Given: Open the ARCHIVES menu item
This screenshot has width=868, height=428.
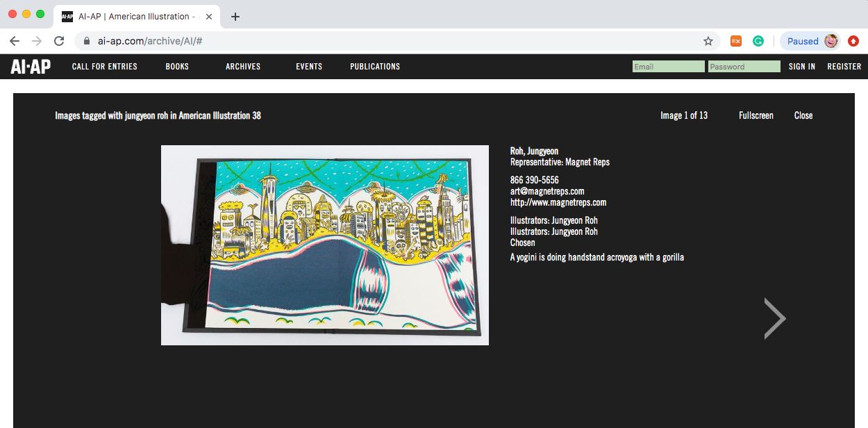Looking at the screenshot, I should click(243, 67).
